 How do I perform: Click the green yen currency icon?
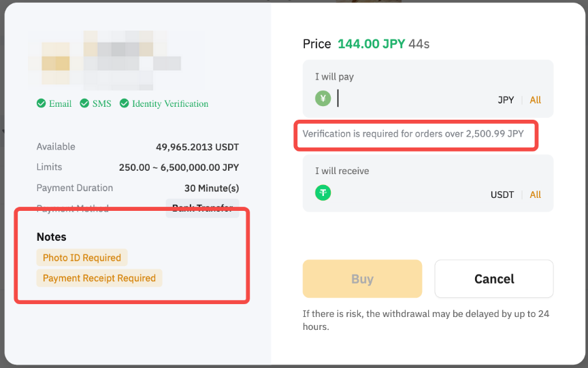click(x=323, y=99)
